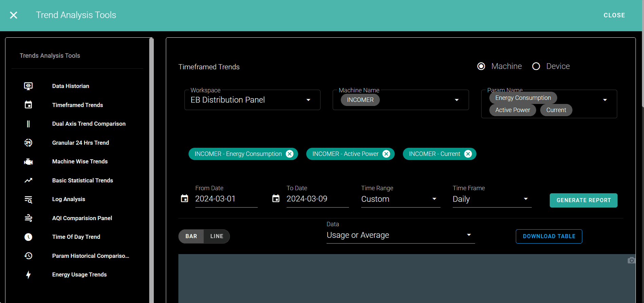This screenshot has width=644, height=303.
Task: Click the Download Table button
Action: pyautogui.click(x=549, y=236)
